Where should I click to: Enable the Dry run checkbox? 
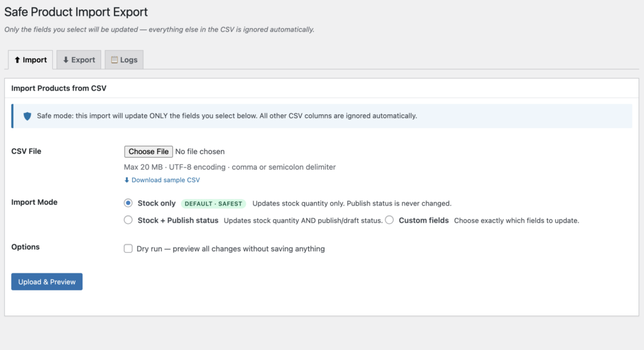click(128, 249)
